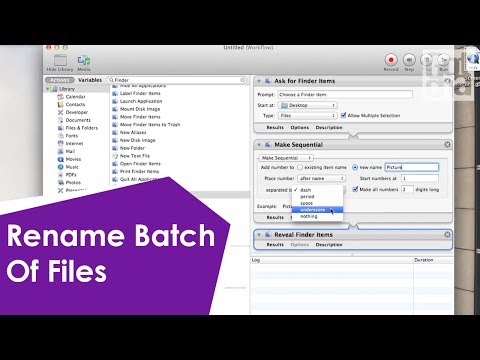Click the Prompt text field
The height and width of the screenshot is (360, 480).
pyautogui.click(x=345, y=95)
